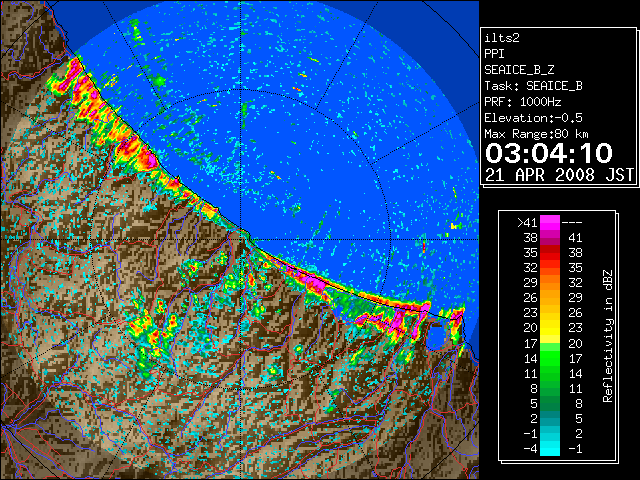This screenshot has width=640, height=480.
Task: Click the 03:04:10 timestamp
Action: click(x=549, y=153)
